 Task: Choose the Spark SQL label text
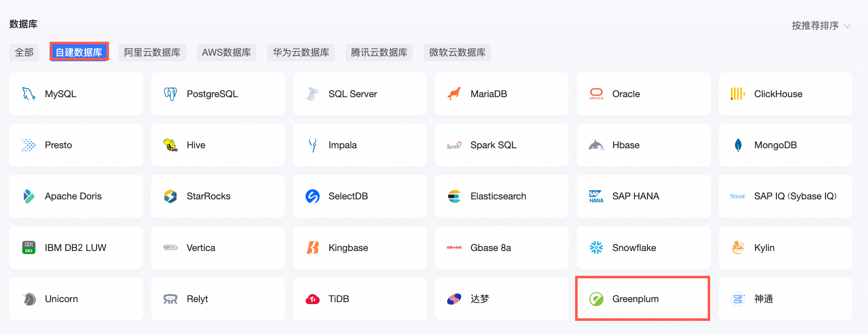(493, 145)
